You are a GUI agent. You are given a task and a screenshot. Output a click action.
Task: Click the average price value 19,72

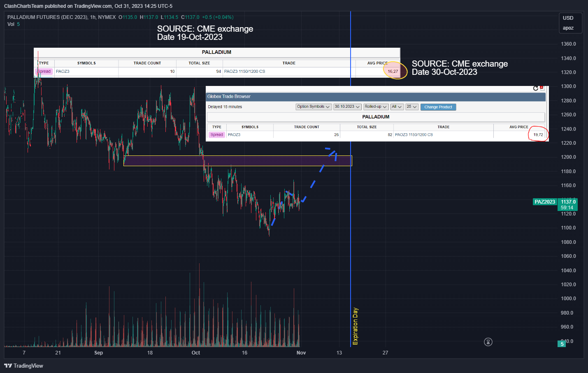coord(538,134)
